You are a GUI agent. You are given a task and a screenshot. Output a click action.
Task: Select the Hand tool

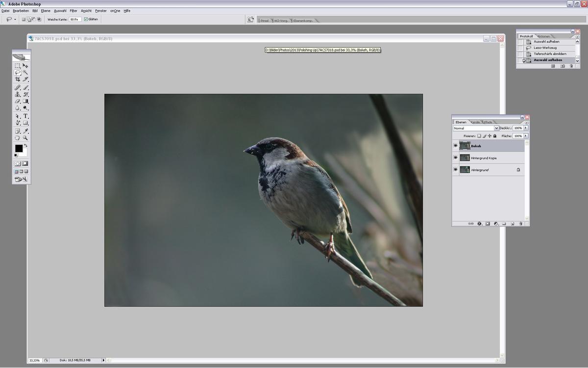click(17, 138)
